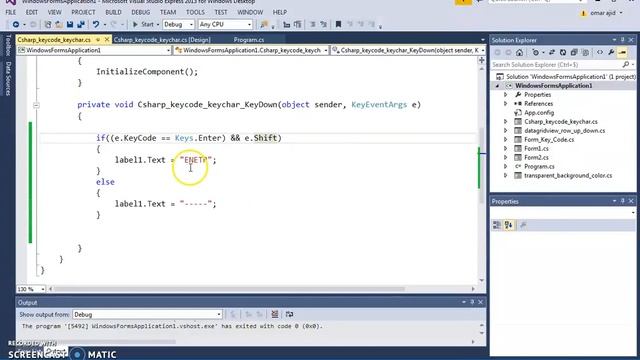Open the class navigation dropdown
Screen dimensions: 640x360
coord(251,50)
